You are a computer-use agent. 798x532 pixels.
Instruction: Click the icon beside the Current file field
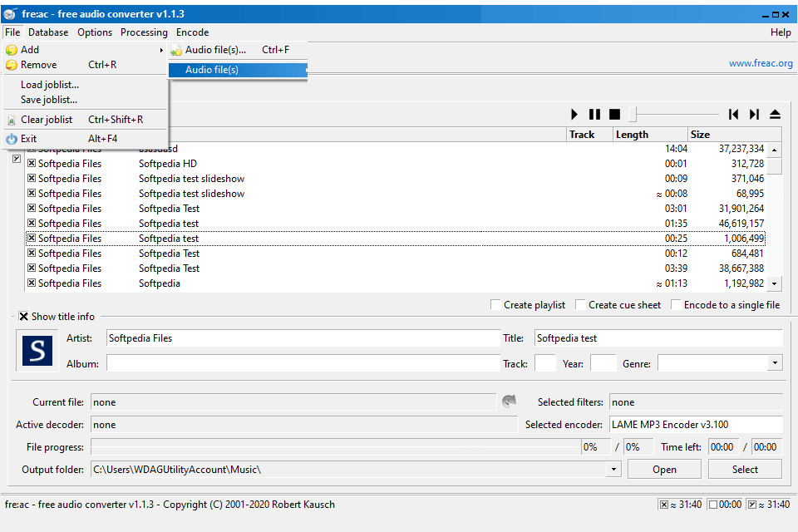[509, 402]
